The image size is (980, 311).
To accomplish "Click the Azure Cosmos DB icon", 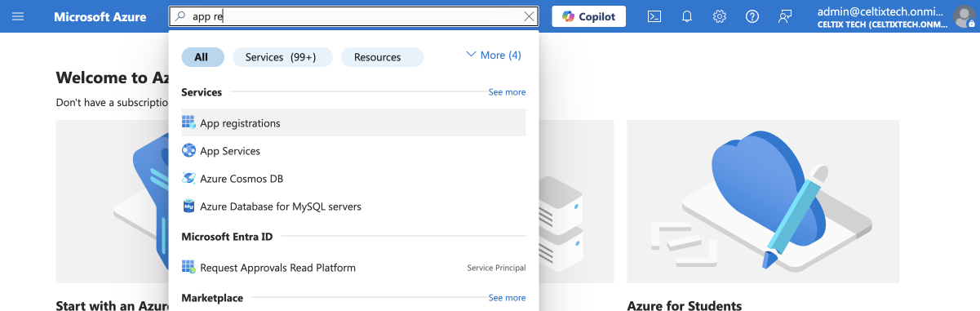I will point(188,179).
